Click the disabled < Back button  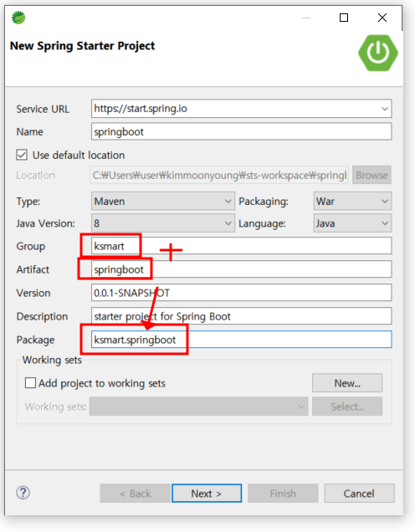click(135, 494)
